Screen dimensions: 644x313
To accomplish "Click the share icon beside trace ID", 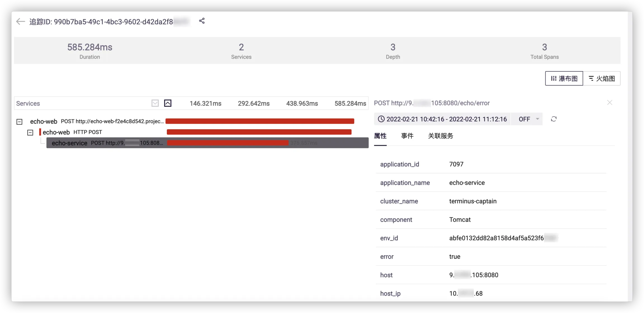I will coord(202,21).
